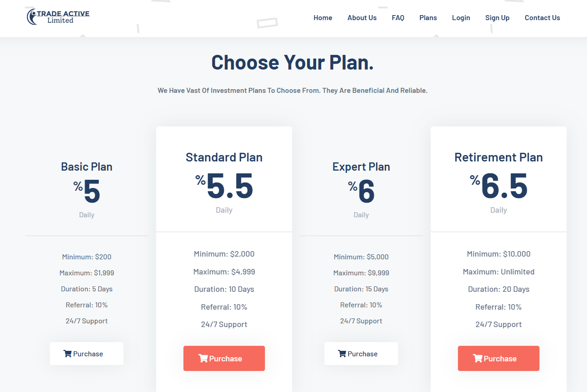The image size is (587, 392).
Task: Click the Retirement Plan title
Action: pos(499,157)
